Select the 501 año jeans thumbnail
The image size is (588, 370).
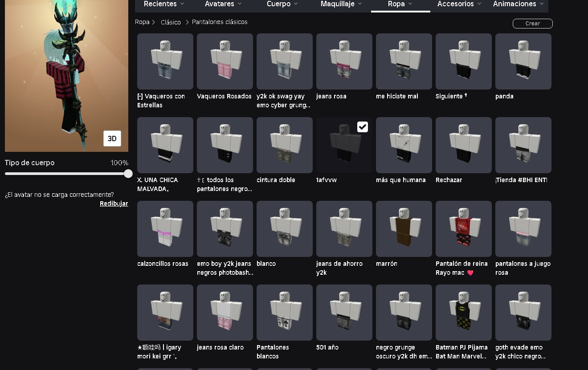click(x=344, y=313)
